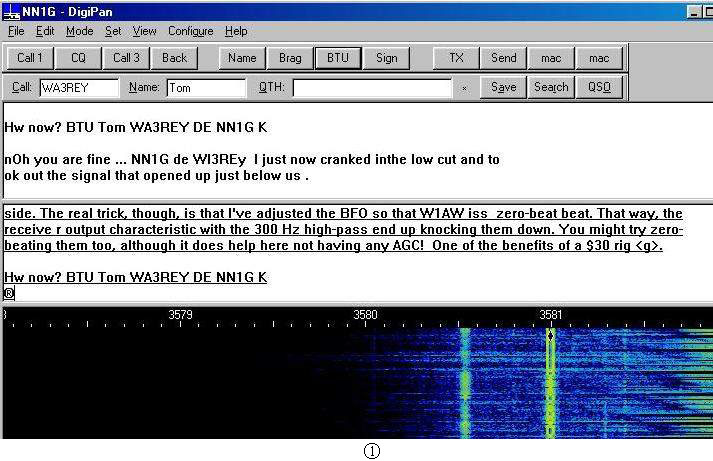Open the Mode menu
This screenshot has width=713, height=461.
pyautogui.click(x=80, y=31)
